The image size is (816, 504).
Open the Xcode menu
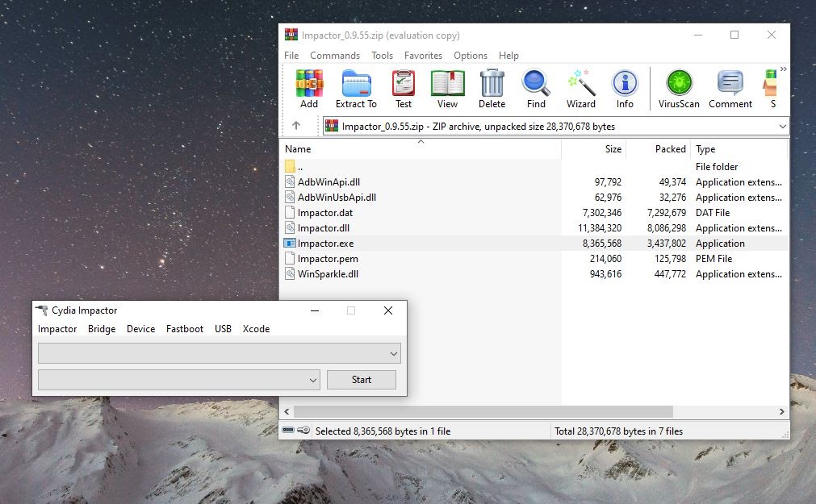[256, 329]
